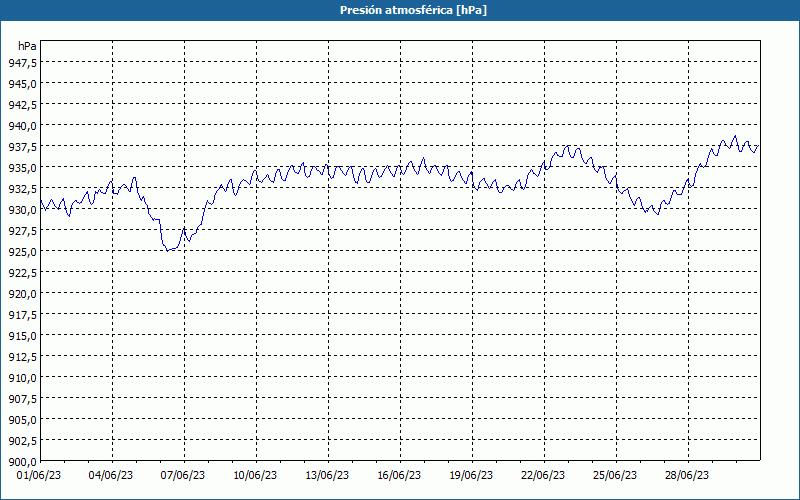800x500 pixels.
Task: Click the 920,0 y-axis value
Action: [22, 293]
